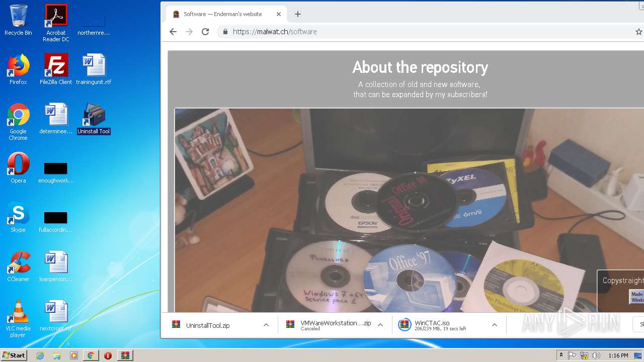
Task: Switch to WinRAR taskbar button
Action: coord(125,355)
